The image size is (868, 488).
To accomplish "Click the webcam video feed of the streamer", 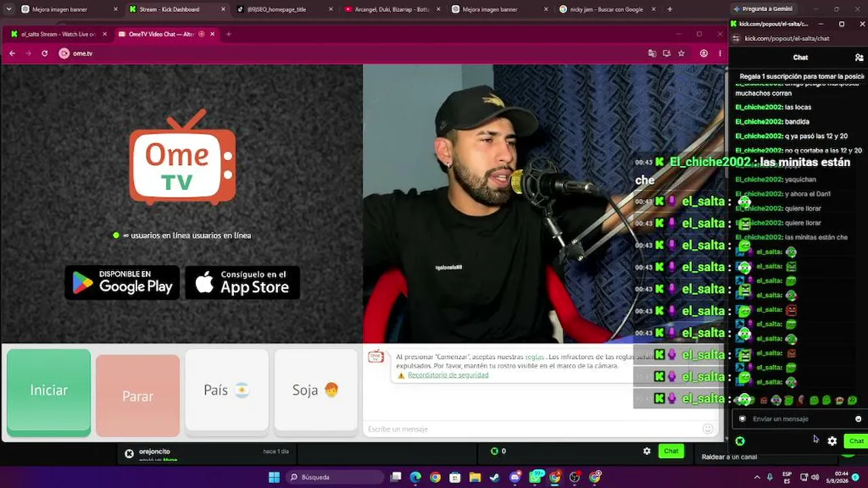I will pyautogui.click(x=544, y=203).
